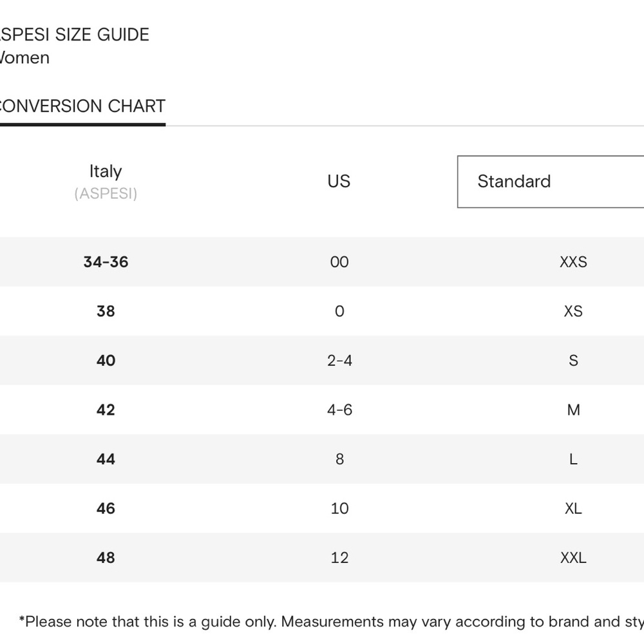Click the Italy (ASPESI) column header
Image resolution: width=644 pixels, height=644 pixels.
[106, 182]
